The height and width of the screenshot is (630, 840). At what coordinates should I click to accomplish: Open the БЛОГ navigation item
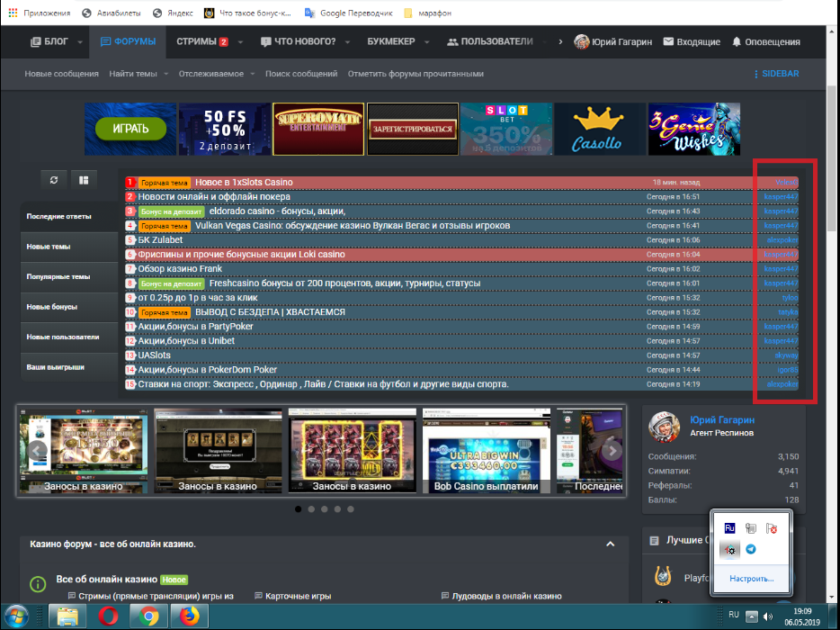pyautogui.click(x=49, y=41)
